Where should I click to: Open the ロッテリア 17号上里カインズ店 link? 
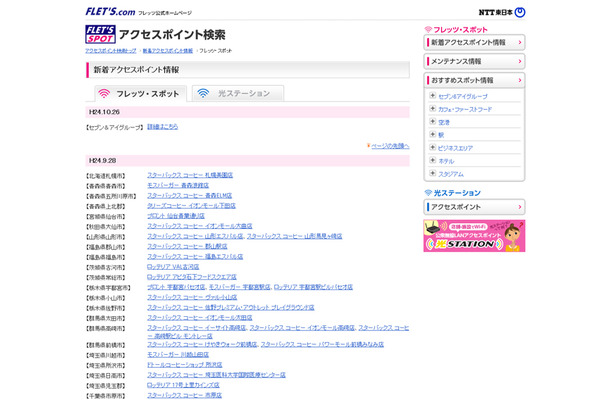[183, 385]
